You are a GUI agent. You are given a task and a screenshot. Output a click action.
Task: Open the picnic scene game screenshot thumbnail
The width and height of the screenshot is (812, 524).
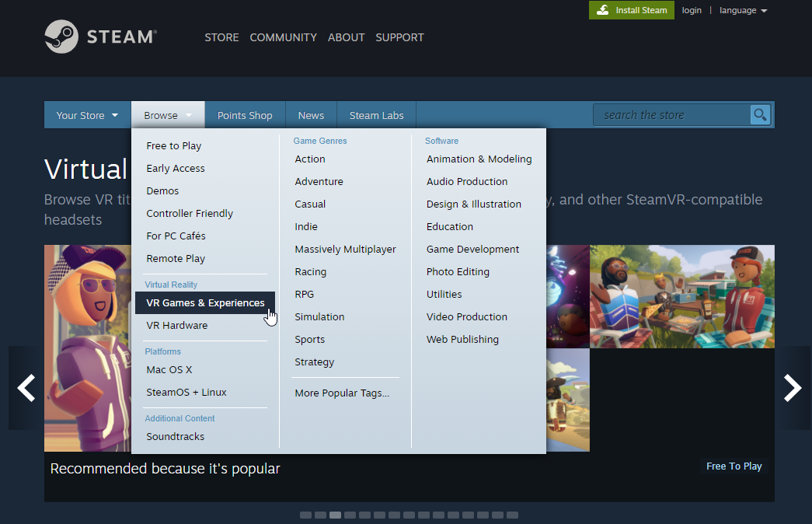[x=682, y=296]
